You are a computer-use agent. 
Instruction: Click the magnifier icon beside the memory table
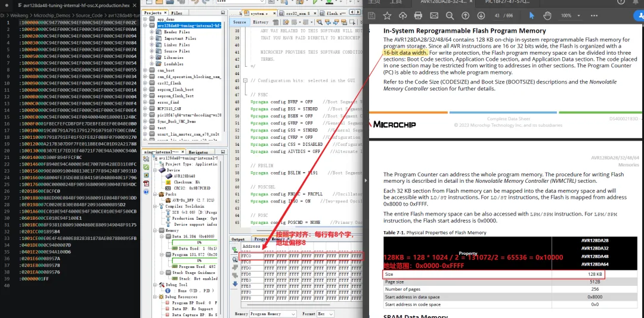[235, 259]
